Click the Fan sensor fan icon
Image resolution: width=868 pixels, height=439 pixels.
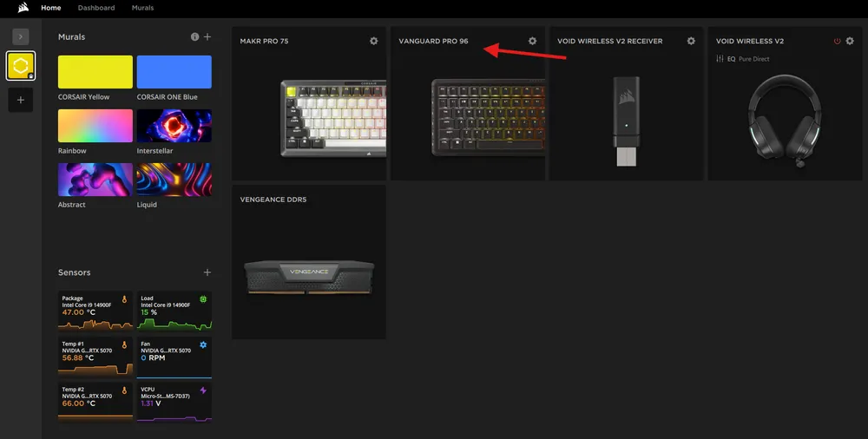[x=203, y=345]
